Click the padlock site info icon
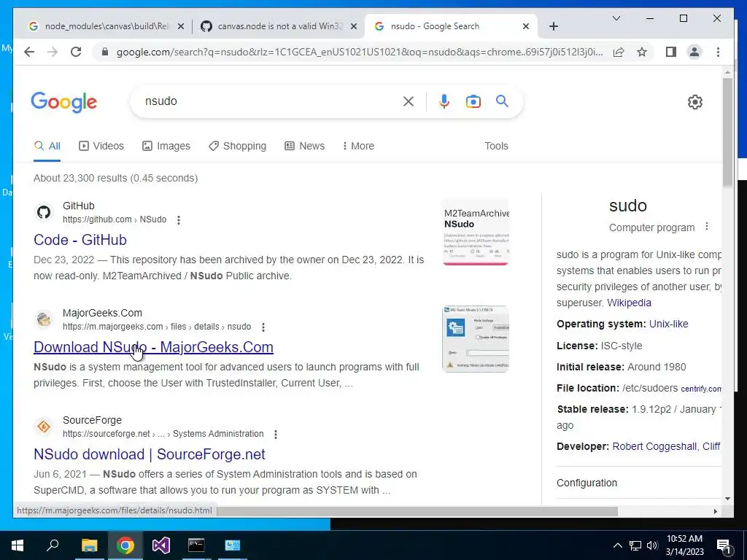 click(105, 52)
